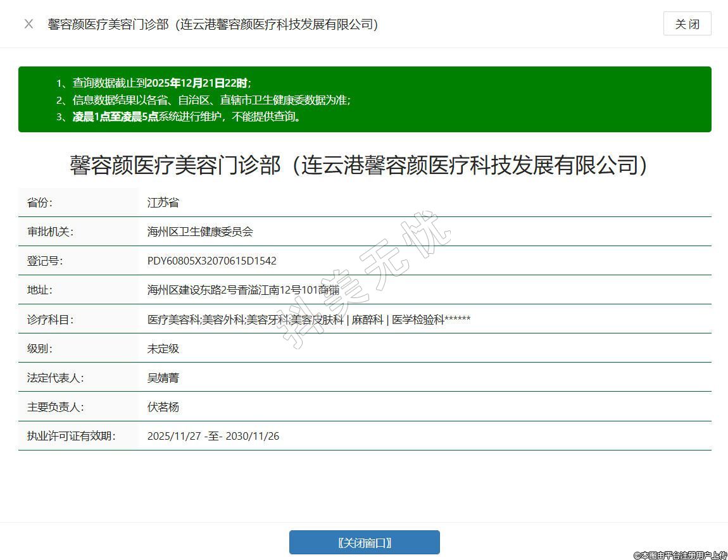
Task: Click the 诊疗科目 departments list value
Action: 308,320
